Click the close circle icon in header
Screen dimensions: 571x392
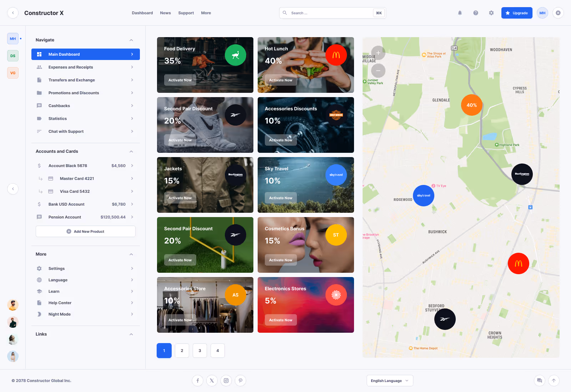[558, 13]
